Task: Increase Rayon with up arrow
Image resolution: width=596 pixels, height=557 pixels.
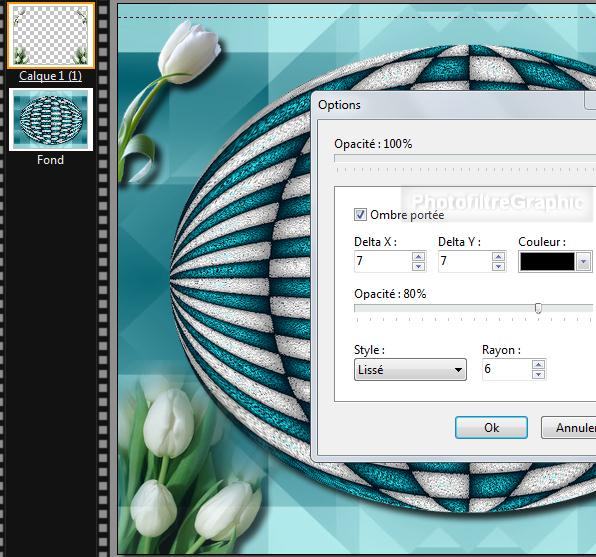Action: click(538, 365)
